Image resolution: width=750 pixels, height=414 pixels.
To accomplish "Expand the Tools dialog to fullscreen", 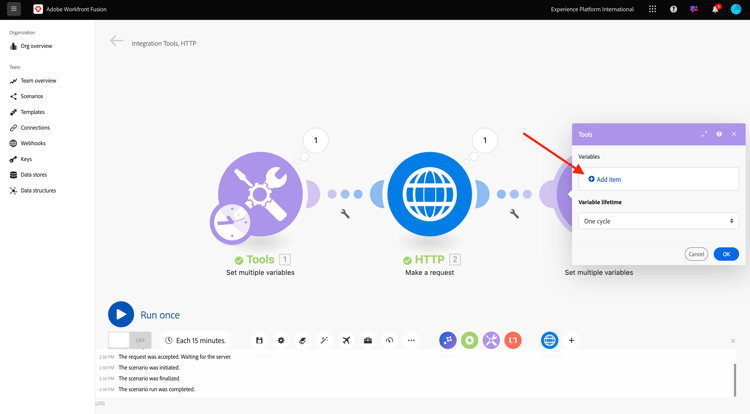I will click(x=704, y=134).
